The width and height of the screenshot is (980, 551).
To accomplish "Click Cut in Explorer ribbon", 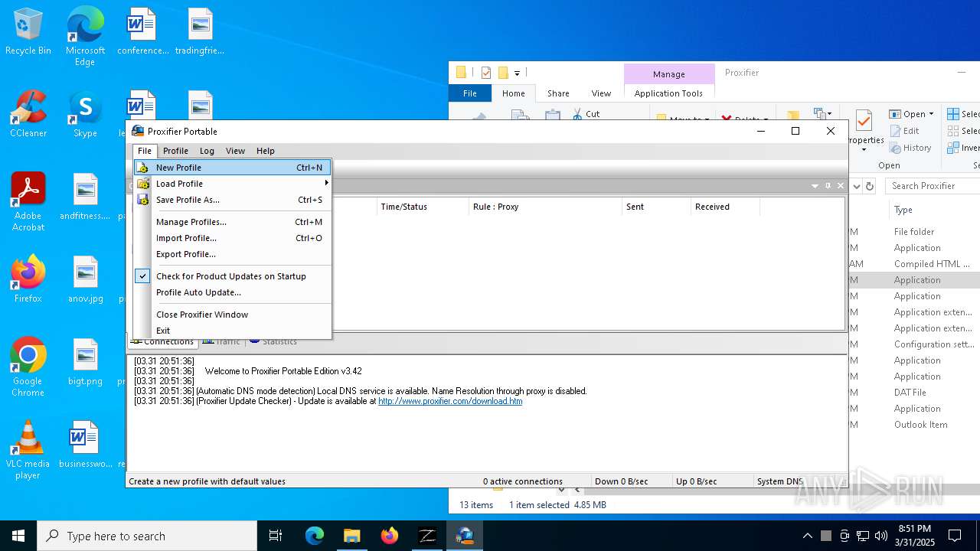I will click(x=586, y=114).
